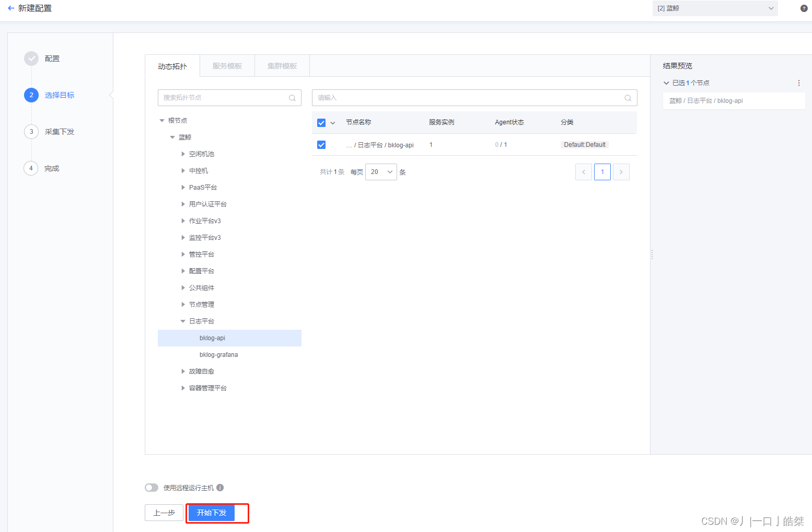The image size is (812, 532).
Task: Expand the 中控机 tree node
Action: coord(183,171)
